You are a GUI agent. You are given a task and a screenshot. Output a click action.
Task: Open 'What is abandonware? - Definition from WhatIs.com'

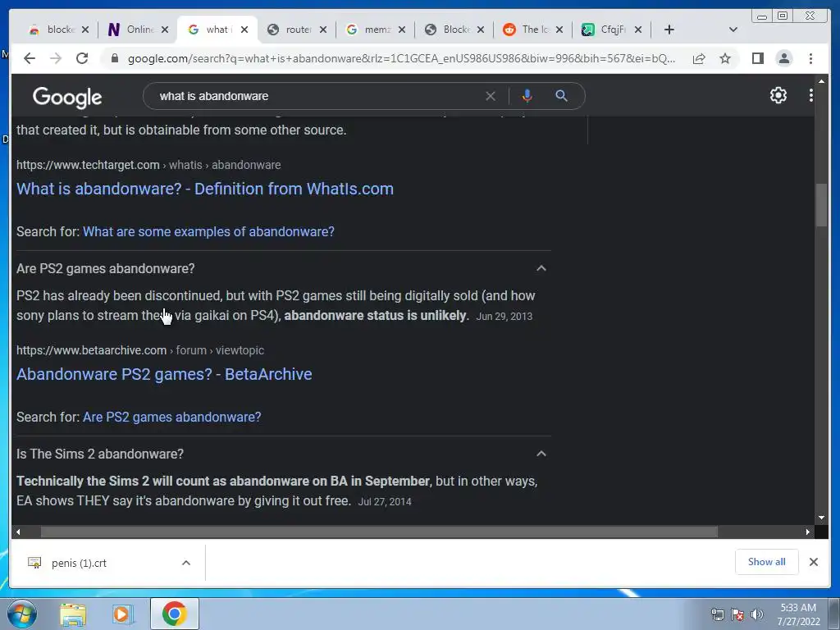[204, 189]
